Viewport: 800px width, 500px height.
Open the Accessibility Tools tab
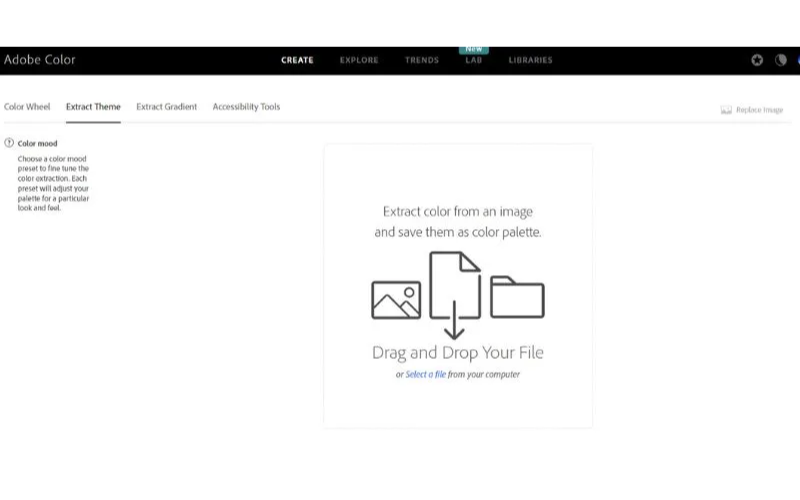[246, 107]
